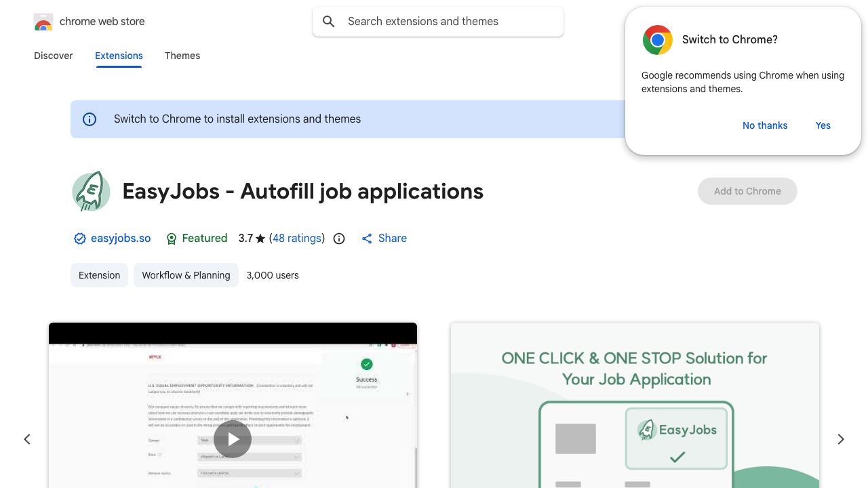This screenshot has width=868, height=488.
Task: Open the video preview thumbnail
Action: tap(233, 405)
